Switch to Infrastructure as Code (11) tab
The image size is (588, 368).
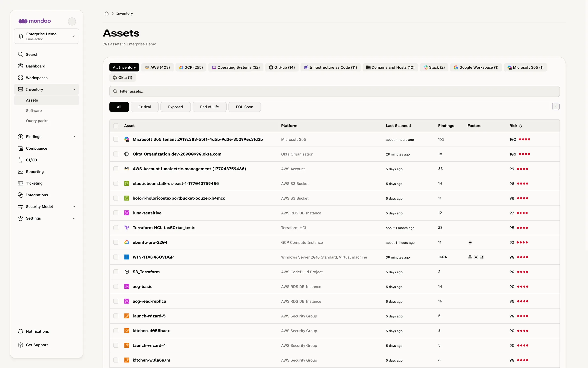coord(331,67)
